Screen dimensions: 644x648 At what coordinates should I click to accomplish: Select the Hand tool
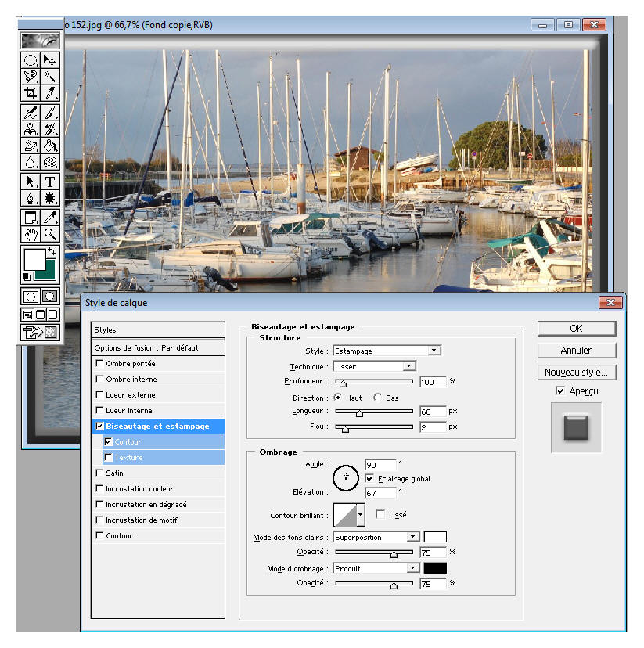tap(31, 234)
